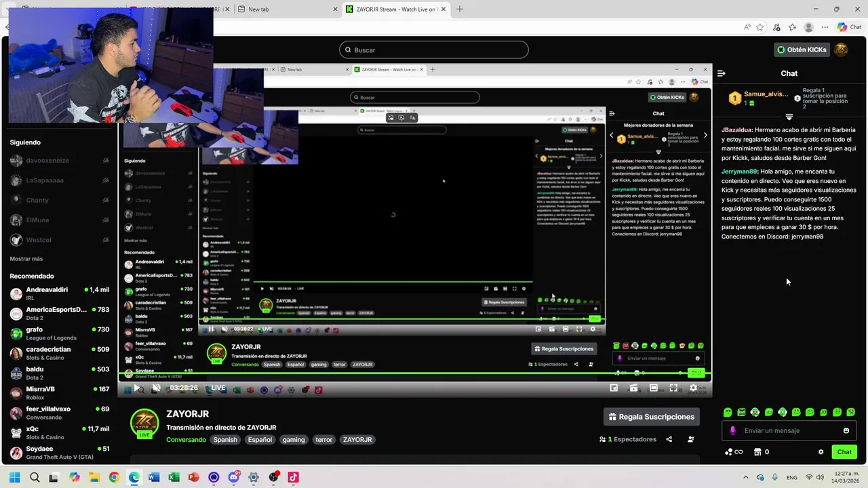Open the Conversando category link

coord(186,440)
